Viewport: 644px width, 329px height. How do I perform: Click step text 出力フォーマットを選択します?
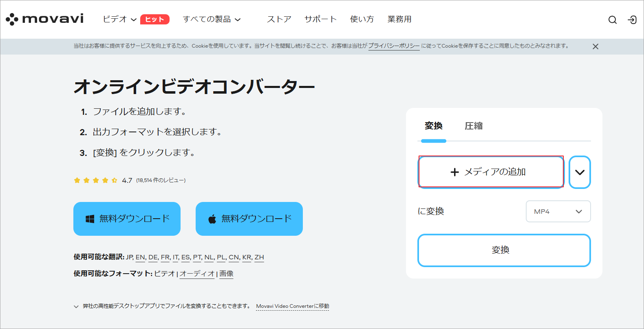(157, 132)
